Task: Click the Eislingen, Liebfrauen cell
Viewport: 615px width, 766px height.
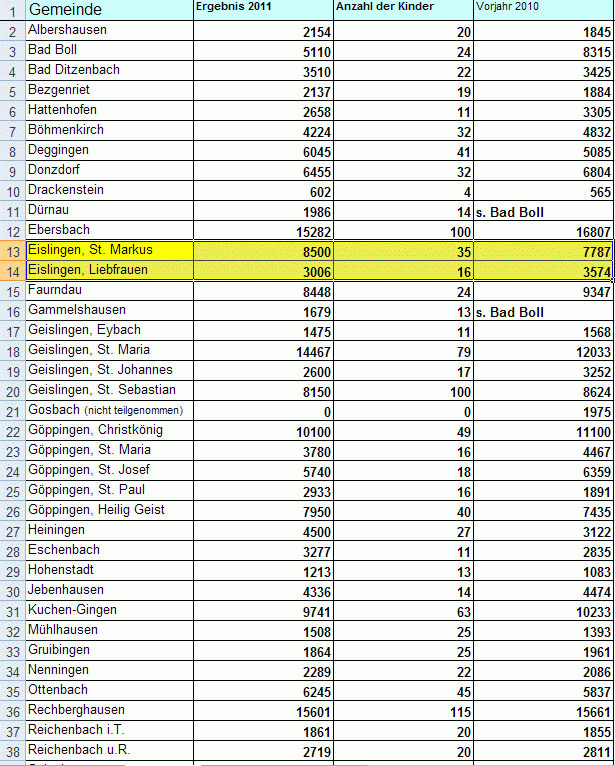Action: [108, 271]
